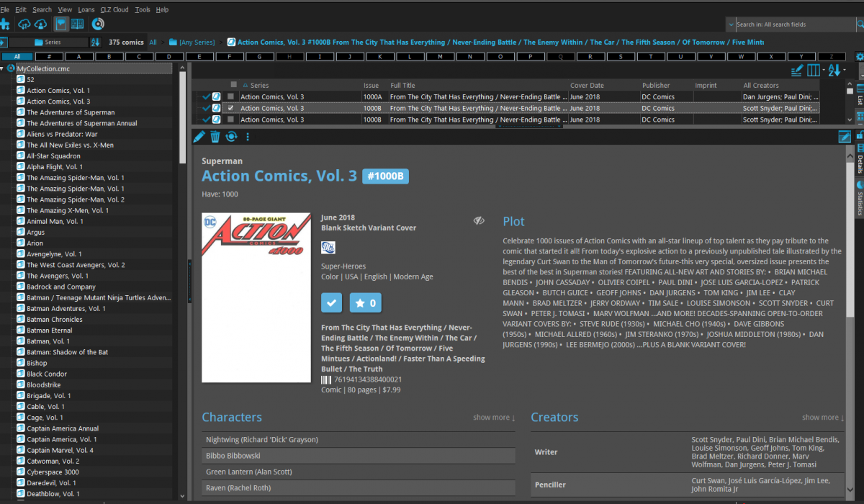
Task: Click the CLZ Cloud account icon
Action: tap(41, 24)
